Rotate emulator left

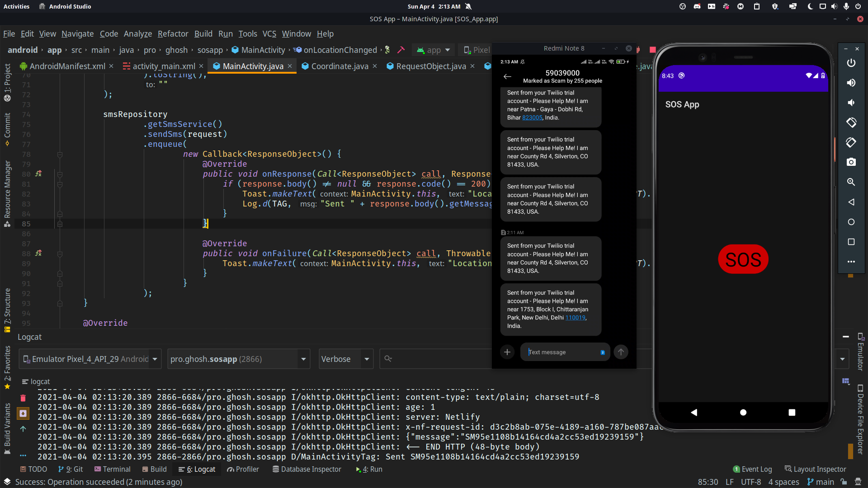coord(851,122)
